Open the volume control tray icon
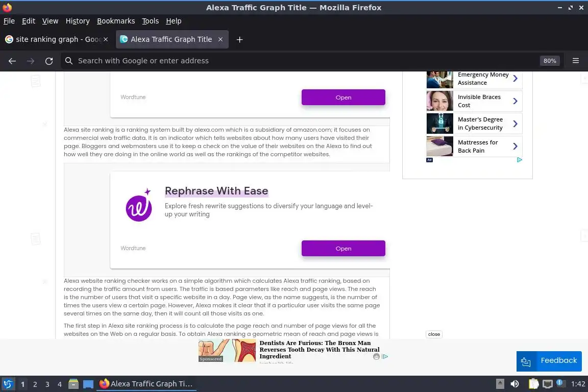 [514, 384]
